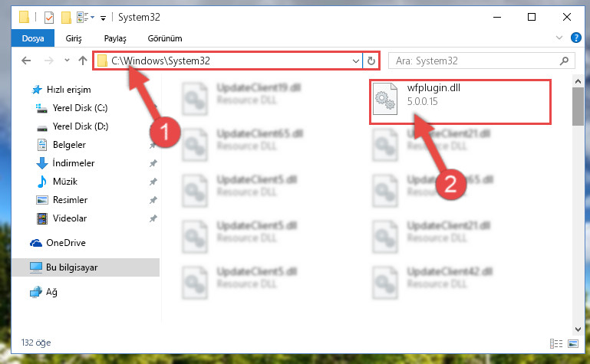Screen dimensions: 590x364
Task: Open the Dosya menu tab
Action: (33, 38)
